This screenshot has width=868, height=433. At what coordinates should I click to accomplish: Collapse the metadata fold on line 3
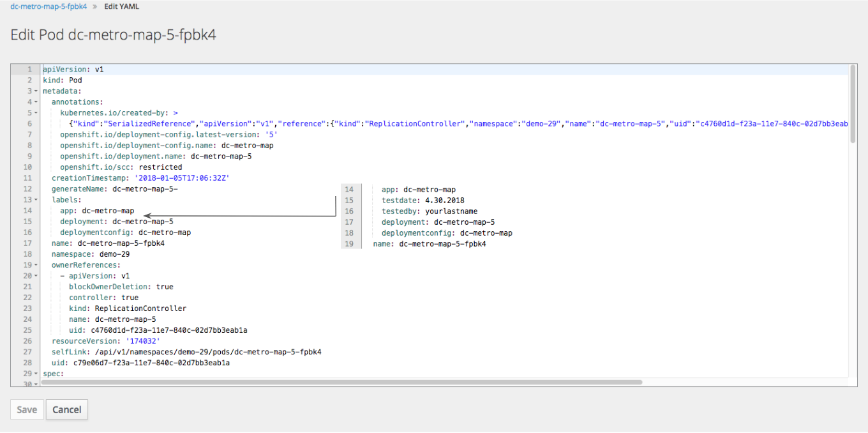click(x=36, y=91)
